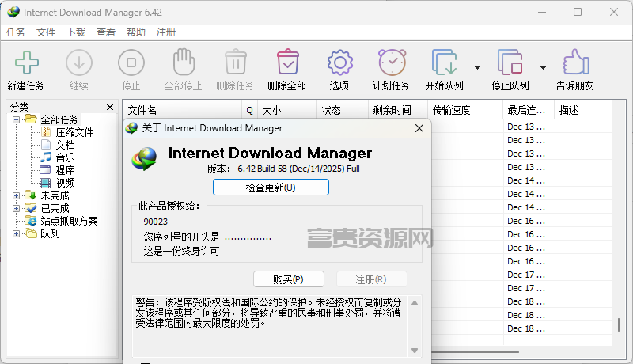Click the 停止队列 (stop queue) icon
The width and height of the screenshot is (633, 364).
coord(510,63)
